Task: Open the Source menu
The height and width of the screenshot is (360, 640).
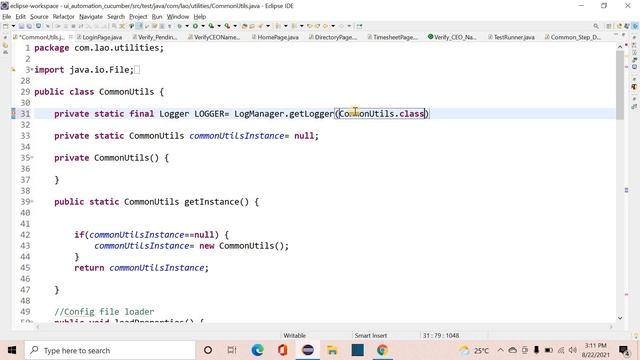Action: tap(39, 17)
